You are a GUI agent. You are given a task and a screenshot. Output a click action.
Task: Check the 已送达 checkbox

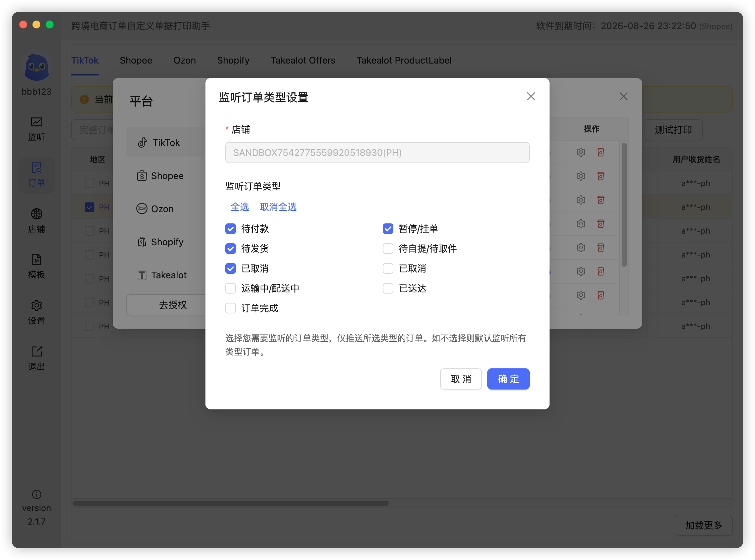click(x=388, y=288)
